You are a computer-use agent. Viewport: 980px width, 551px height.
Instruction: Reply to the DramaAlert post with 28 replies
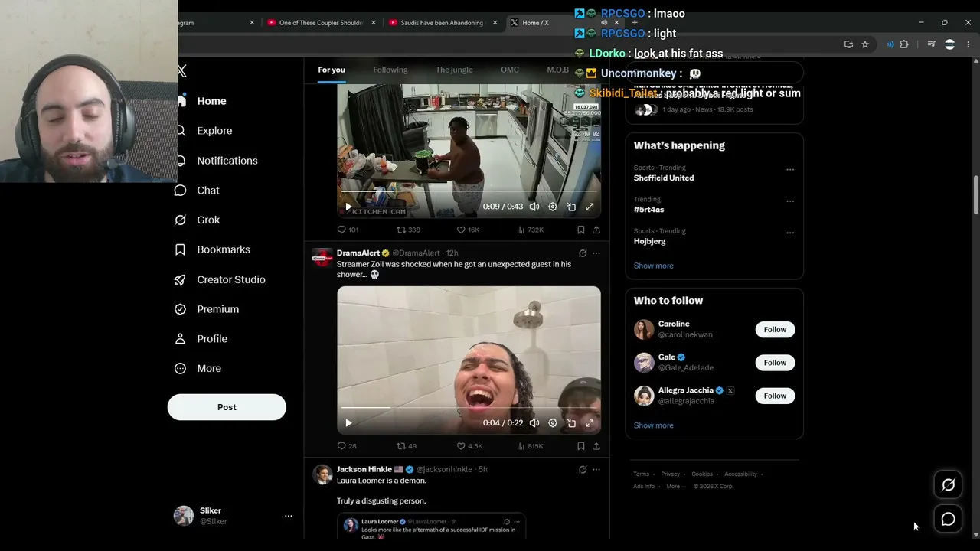(347, 446)
